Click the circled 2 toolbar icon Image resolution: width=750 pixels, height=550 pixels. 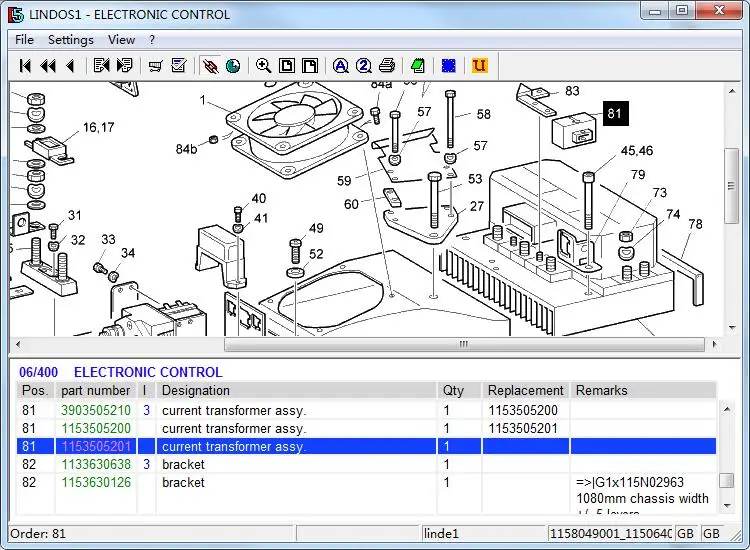(x=363, y=66)
